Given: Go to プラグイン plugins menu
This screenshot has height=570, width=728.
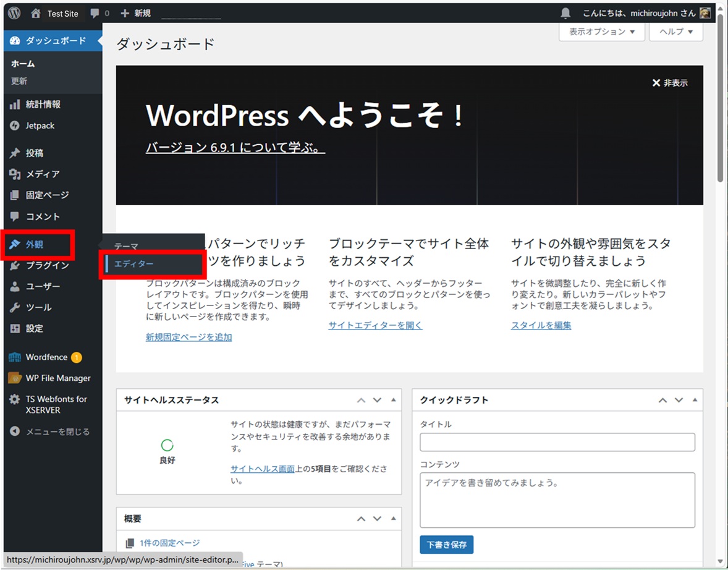Looking at the screenshot, I should pyautogui.click(x=47, y=265).
